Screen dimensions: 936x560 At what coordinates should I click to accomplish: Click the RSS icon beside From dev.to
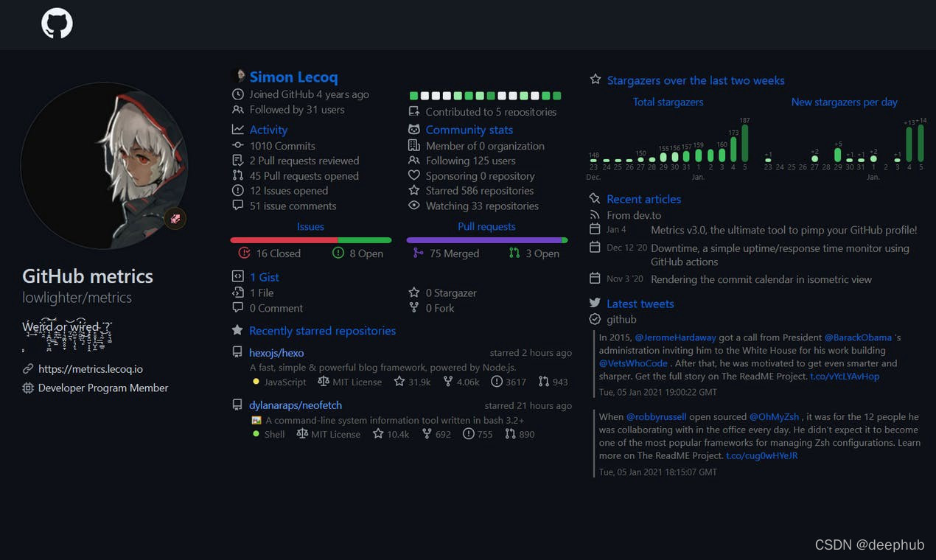596,215
